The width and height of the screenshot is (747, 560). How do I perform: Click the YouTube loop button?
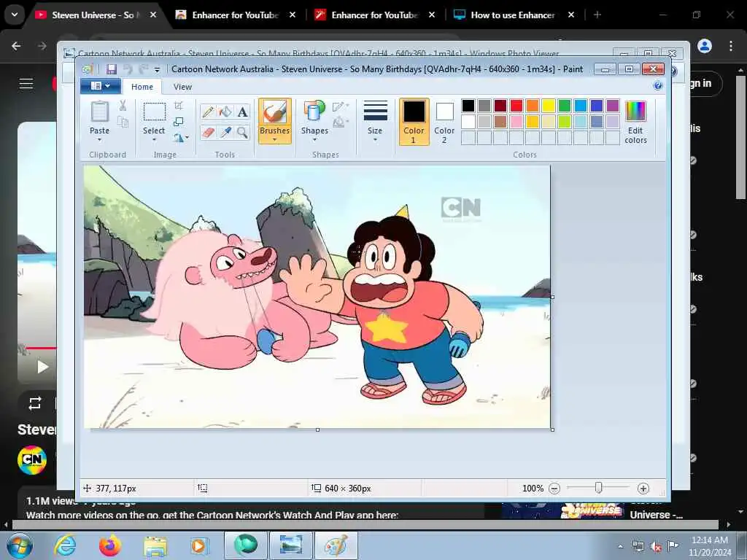[35, 403]
